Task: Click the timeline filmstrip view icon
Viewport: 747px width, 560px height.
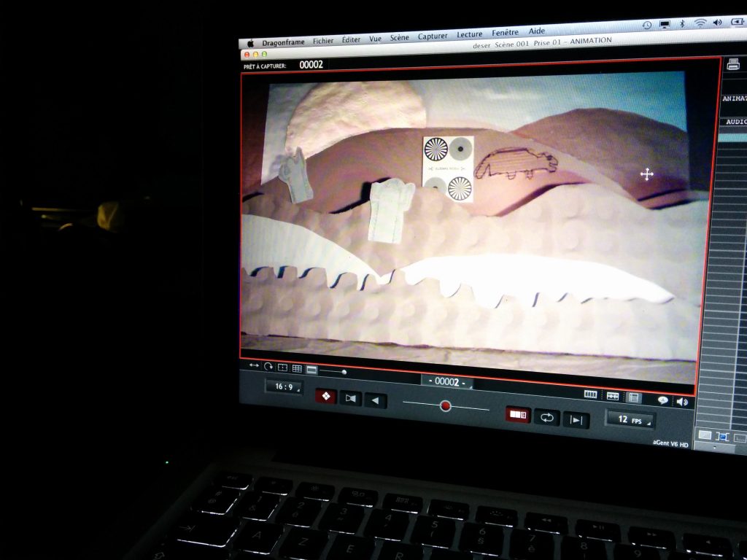Action: (x=591, y=394)
